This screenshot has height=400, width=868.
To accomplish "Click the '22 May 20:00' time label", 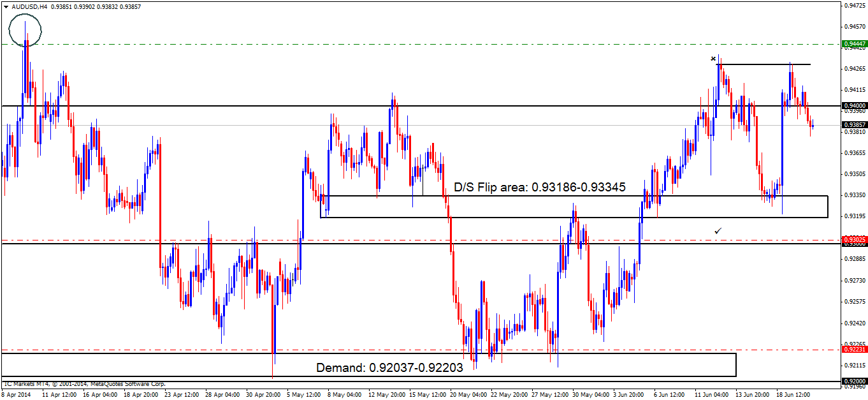I will (509, 394).
